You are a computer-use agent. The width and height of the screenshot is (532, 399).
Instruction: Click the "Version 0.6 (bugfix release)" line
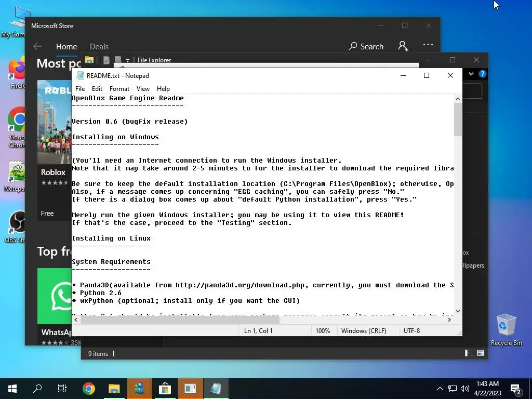[x=129, y=122]
